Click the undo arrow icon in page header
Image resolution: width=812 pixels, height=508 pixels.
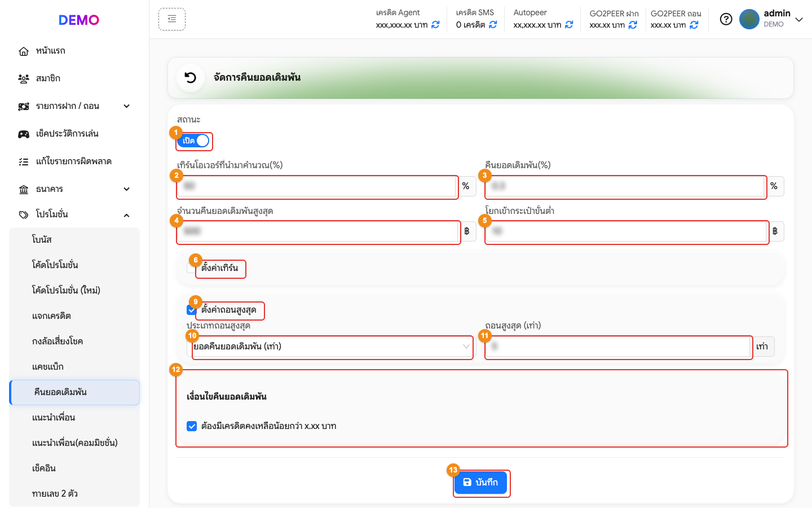(x=191, y=78)
